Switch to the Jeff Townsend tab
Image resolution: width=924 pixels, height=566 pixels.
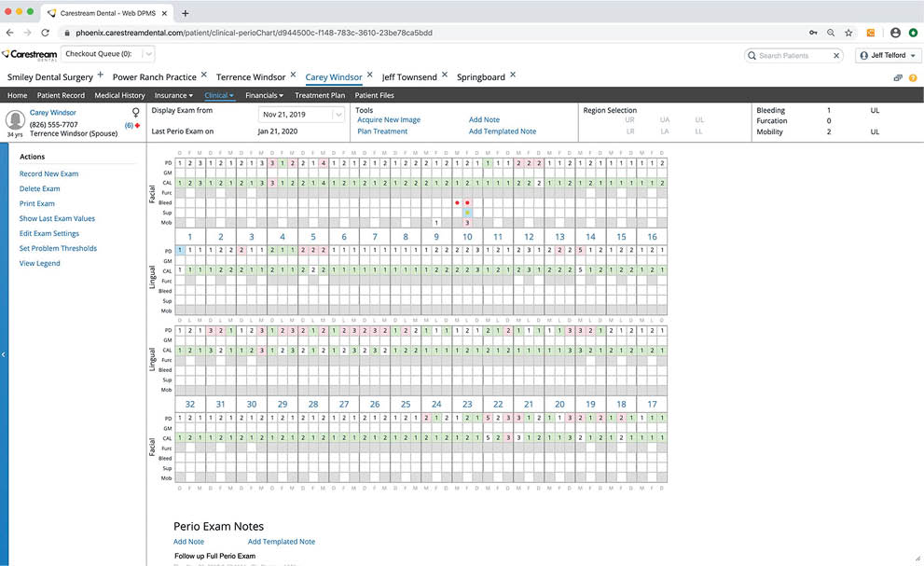click(x=408, y=76)
